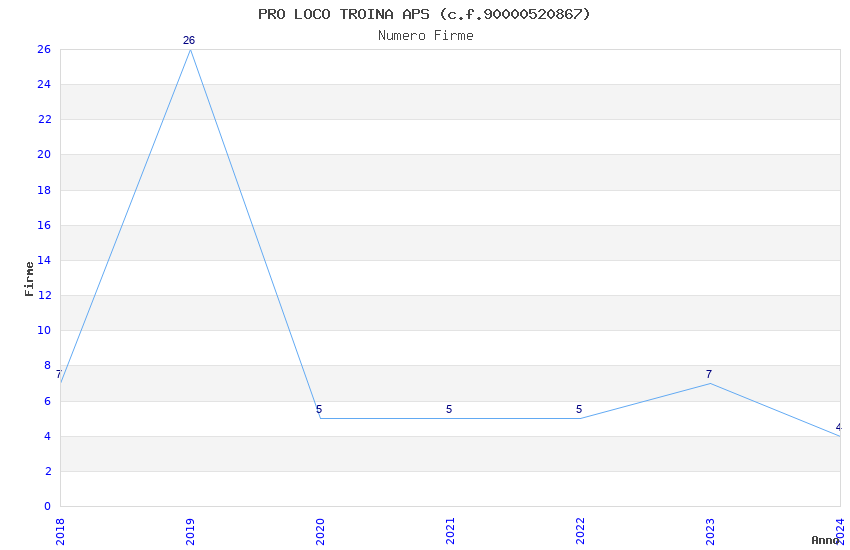Select the 2020 x-axis year label
Screen dimensions: 850x550
320,532
